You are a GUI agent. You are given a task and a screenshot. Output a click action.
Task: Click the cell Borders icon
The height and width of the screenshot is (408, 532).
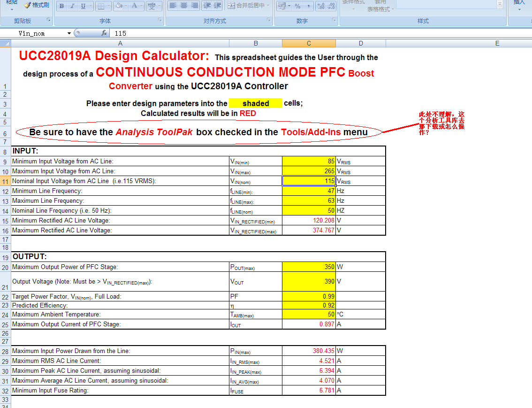[x=101, y=6]
